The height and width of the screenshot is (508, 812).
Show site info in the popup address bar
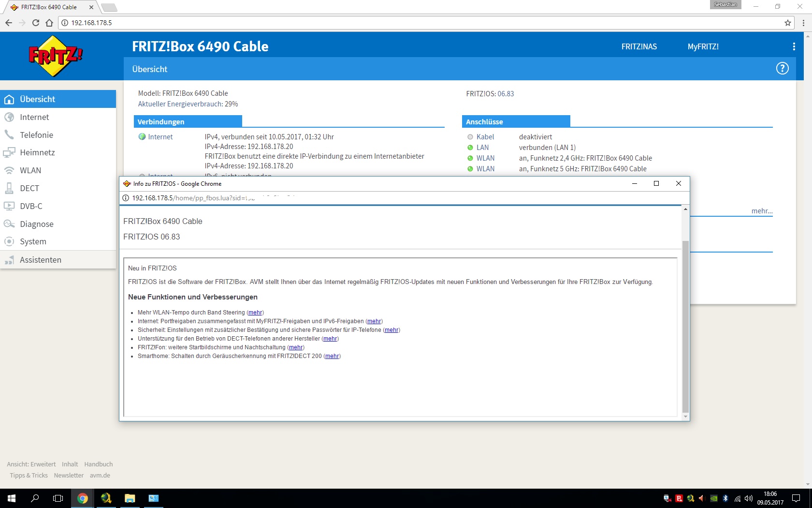point(126,198)
